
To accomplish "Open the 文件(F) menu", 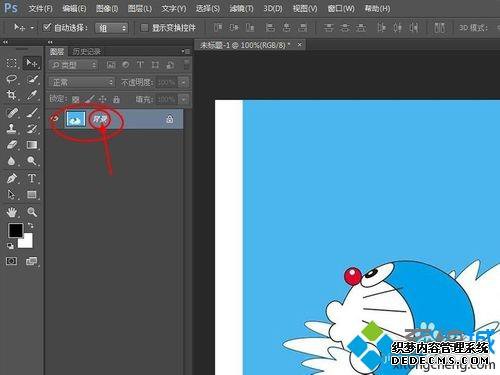I will point(40,8).
